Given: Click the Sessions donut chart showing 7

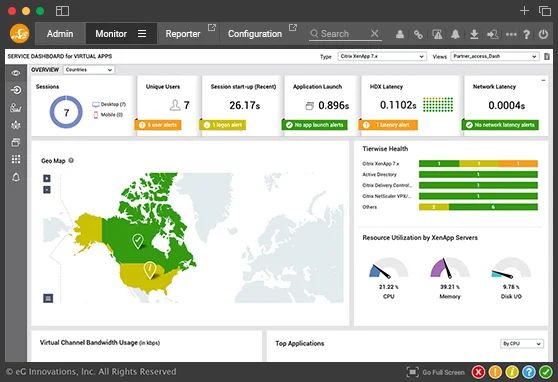Looking at the screenshot, I should pyautogui.click(x=66, y=112).
